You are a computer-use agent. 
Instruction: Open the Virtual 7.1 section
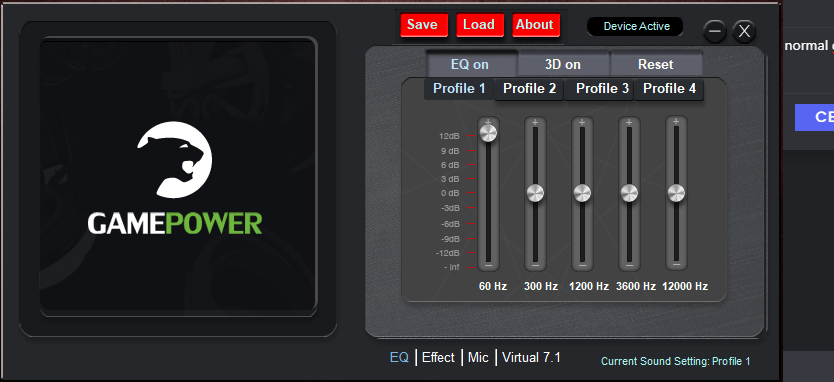[531, 358]
